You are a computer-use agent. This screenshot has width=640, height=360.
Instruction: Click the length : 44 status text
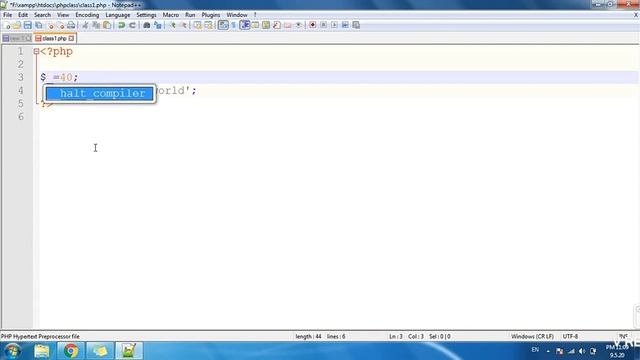coord(308,336)
